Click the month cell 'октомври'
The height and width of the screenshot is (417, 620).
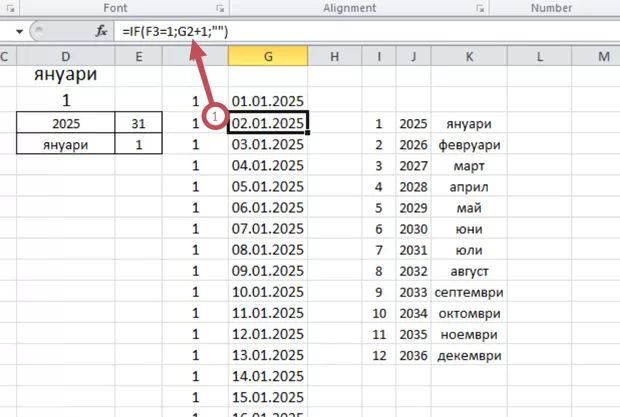click(x=469, y=313)
